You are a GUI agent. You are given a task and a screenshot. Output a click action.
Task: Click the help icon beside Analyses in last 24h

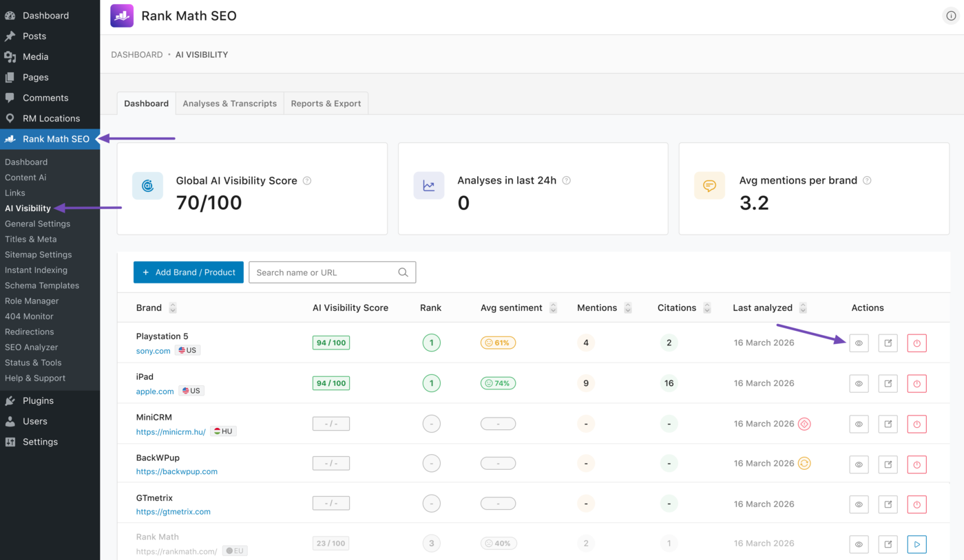coord(566,181)
